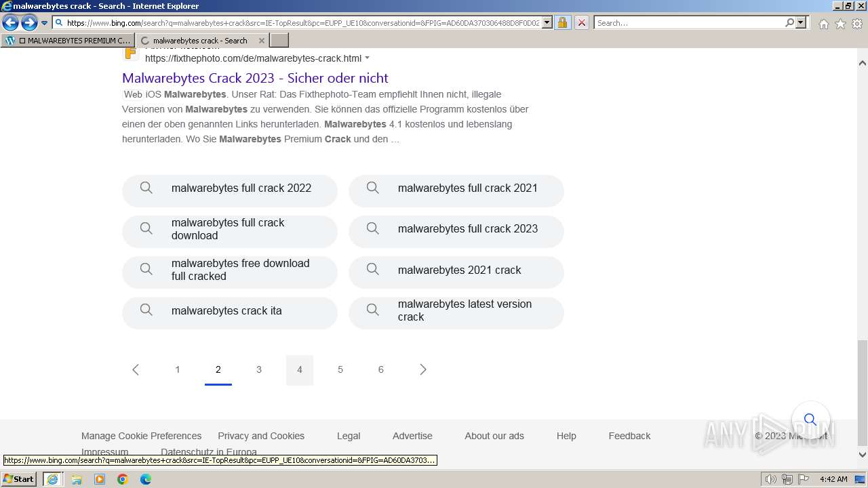The height and width of the screenshot is (488, 868).
Task: Expand the fixthephoto URL dropdown arrow
Action: (x=368, y=58)
